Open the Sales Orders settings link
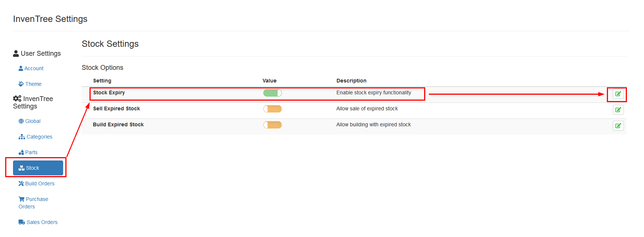This screenshot has width=644, height=237. point(42,222)
